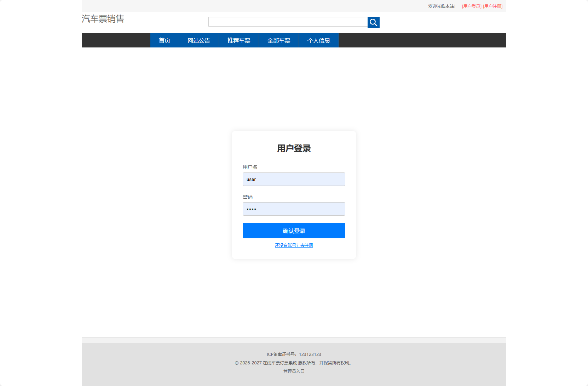This screenshot has height=386, width=588.
Task: Click the 还没有账号？去注册 link
Action: pyautogui.click(x=294, y=245)
